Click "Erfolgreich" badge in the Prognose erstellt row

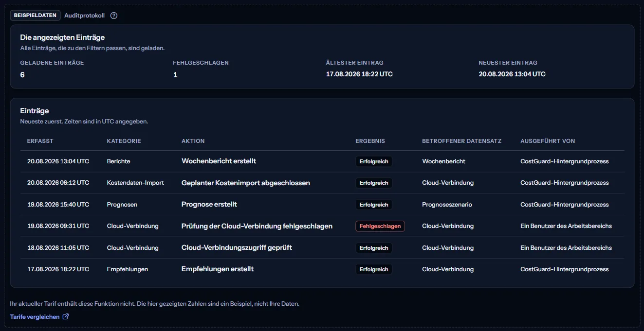(x=374, y=205)
